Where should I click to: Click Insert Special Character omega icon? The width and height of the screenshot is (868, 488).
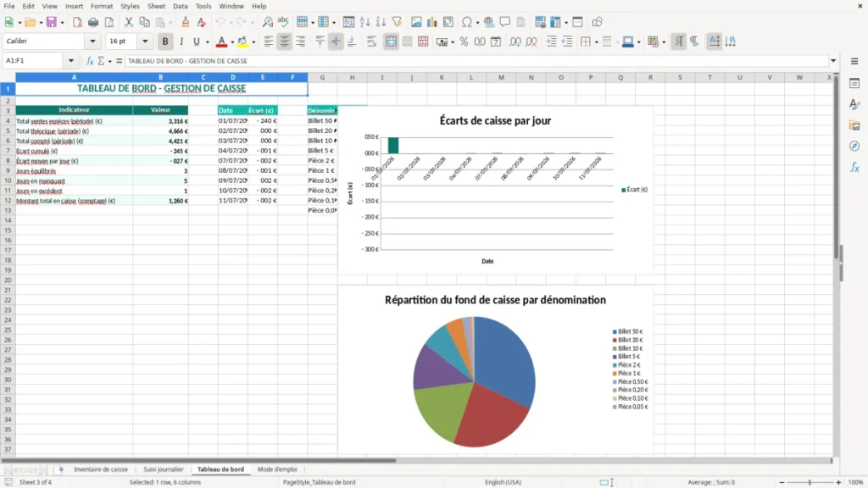[467, 22]
